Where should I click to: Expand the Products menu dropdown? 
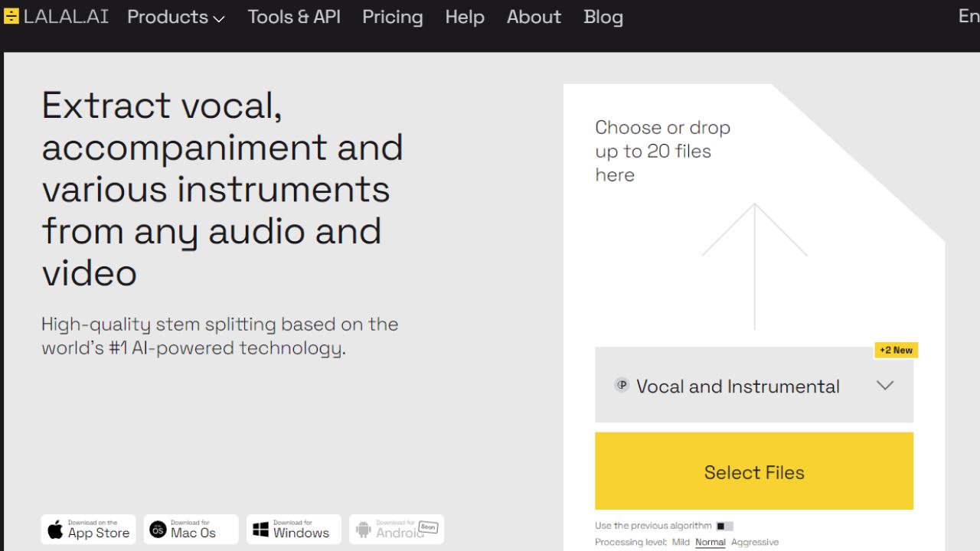click(176, 17)
